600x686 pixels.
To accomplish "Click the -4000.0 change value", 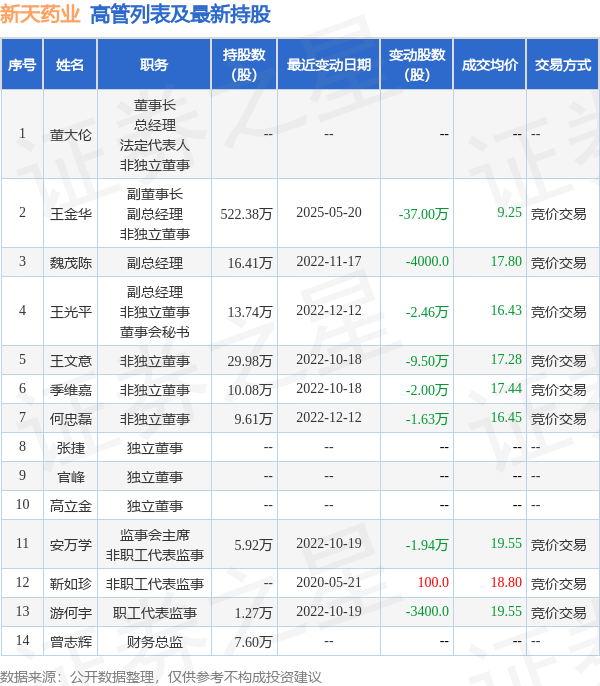I will tap(427, 262).
